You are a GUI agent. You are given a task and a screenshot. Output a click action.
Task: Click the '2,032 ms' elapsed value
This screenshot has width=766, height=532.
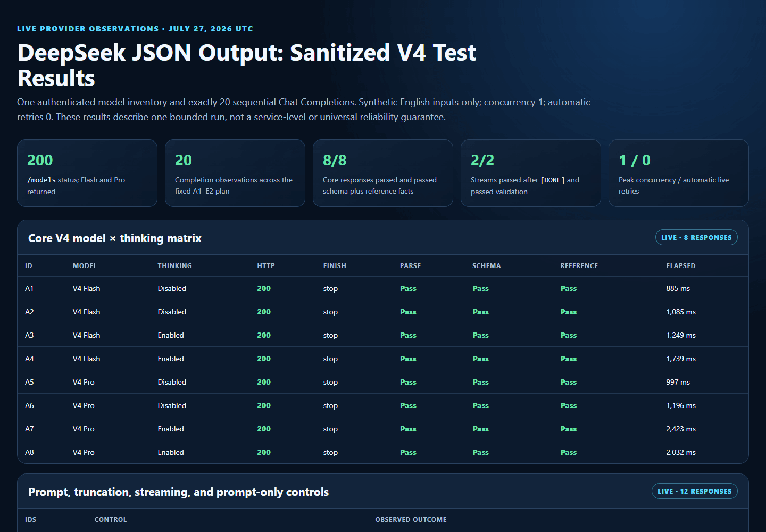pos(681,452)
